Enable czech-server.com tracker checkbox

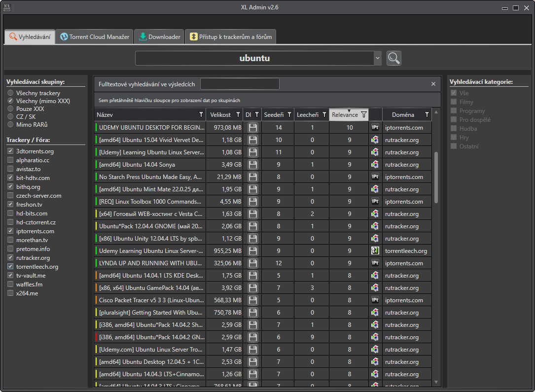pyautogui.click(x=10, y=195)
